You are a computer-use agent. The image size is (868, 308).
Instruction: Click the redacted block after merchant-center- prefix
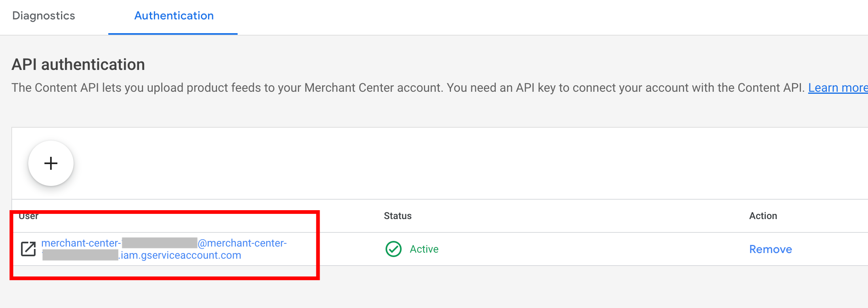tap(159, 243)
